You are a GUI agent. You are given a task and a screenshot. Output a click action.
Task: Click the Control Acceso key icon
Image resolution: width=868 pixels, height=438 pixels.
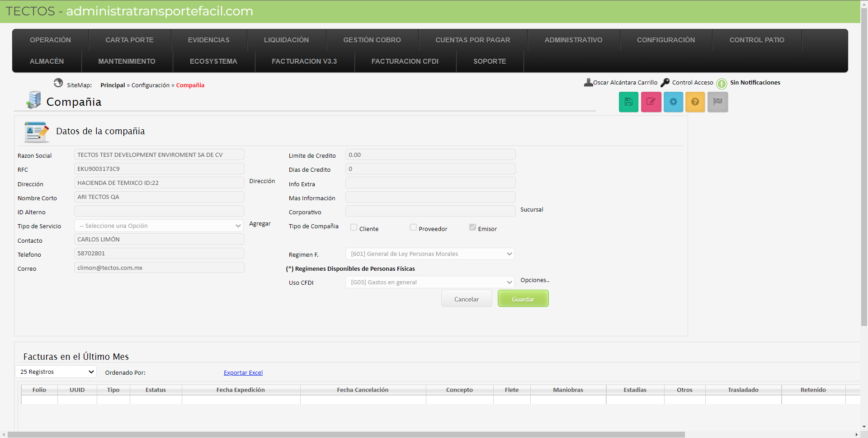coord(665,83)
